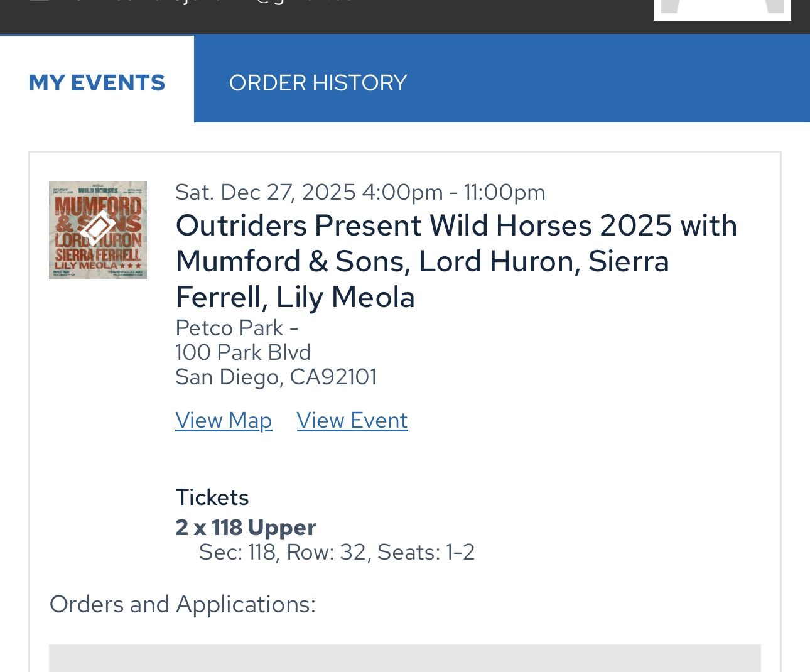Open View Event for Wild Horses 2025
Screen dimensions: 810x672
coord(352,420)
